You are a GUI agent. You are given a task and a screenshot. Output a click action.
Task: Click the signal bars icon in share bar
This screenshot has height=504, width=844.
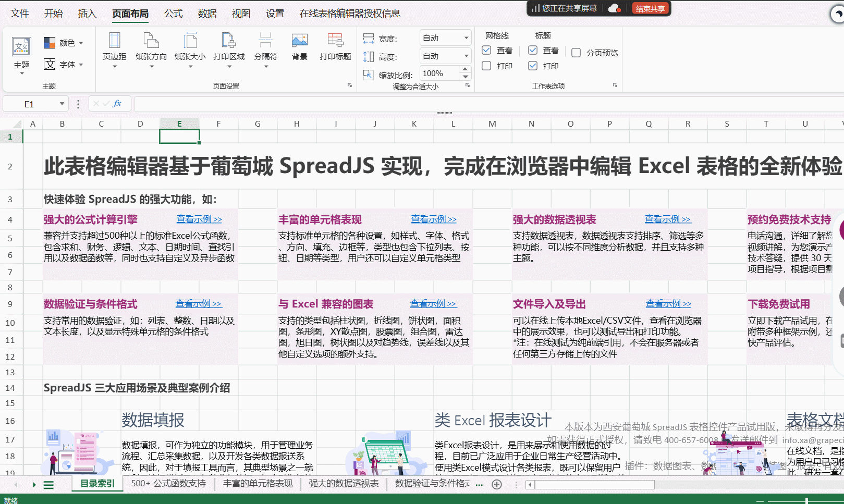[x=535, y=8]
